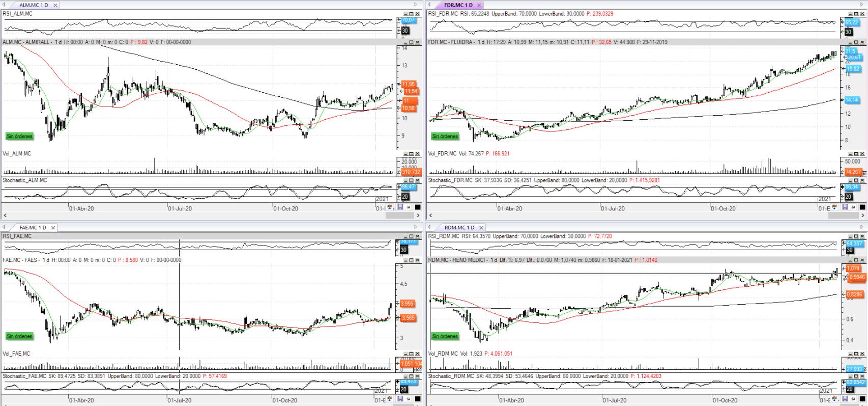Toggle 'Sin órdenes' badge on RENO MEDICI chart
Image resolution: width=868 pixels, height=406 pixels.
click(x=445, y=336)
